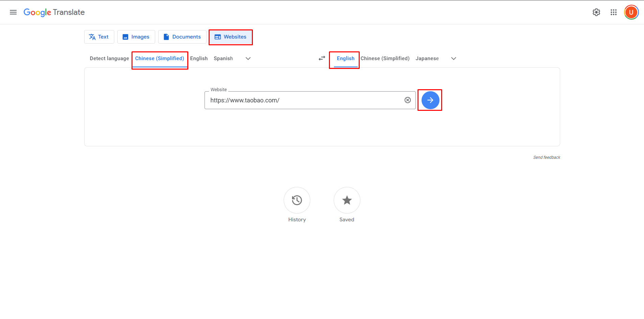The height and width of the screenshot is (319, 644).
Task: Select Detect language as source
Action: click(x=109, y=58)
